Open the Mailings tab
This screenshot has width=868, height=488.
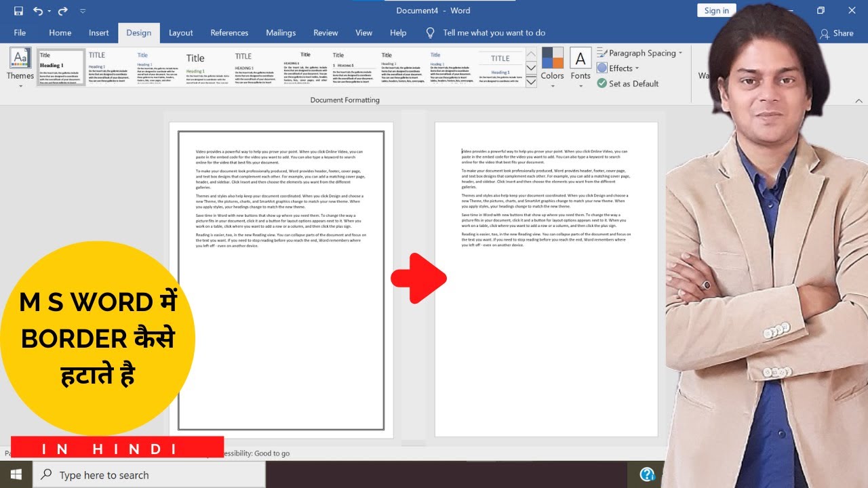pyautogui.click(x=281, y=33)
